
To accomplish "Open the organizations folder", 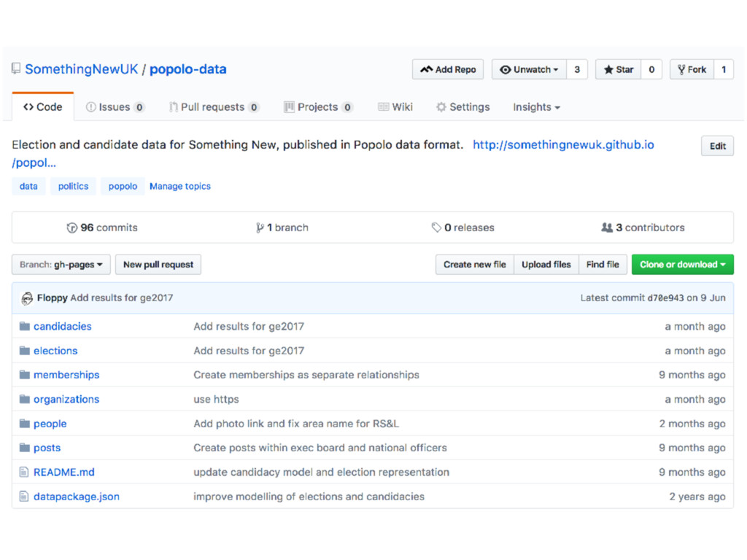I will (66, 399).
